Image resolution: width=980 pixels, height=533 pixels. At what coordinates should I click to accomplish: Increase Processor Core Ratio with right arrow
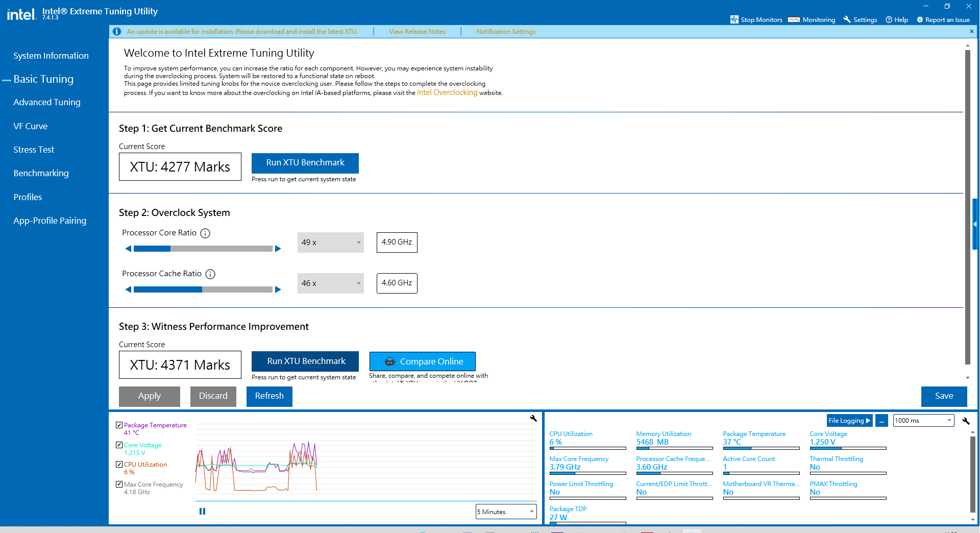point(278,249)
